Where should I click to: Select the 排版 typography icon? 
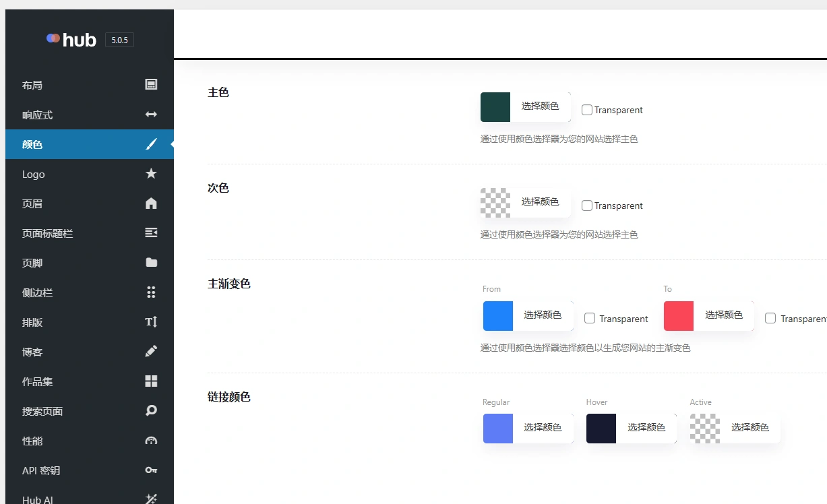(150, 321)
